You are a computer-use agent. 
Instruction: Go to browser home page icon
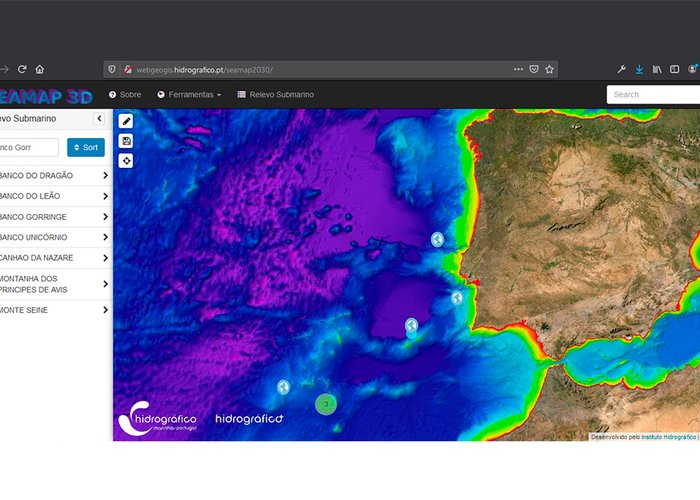tap(40, 69)
